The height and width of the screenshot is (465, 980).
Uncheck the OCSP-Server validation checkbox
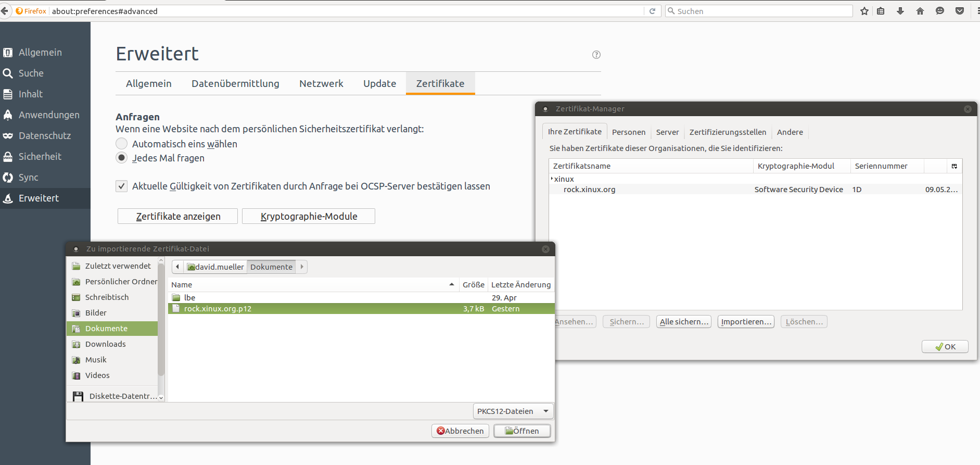[x=121, y=186]
